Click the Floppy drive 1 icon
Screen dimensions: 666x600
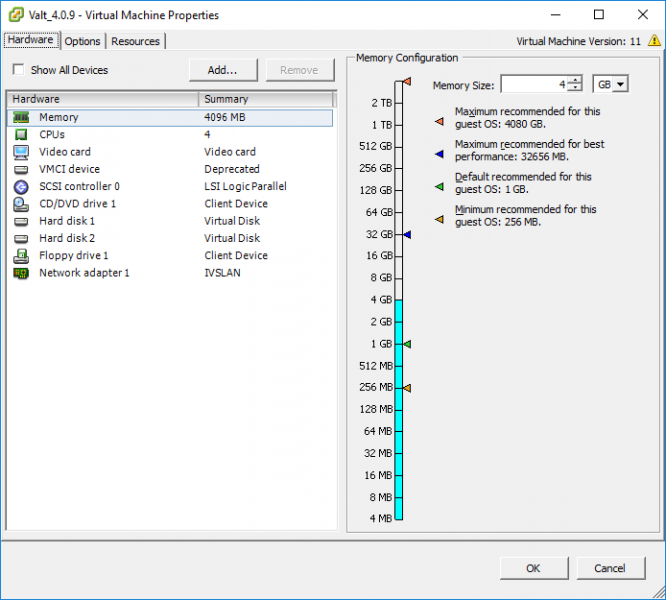[x=21, y=256]
